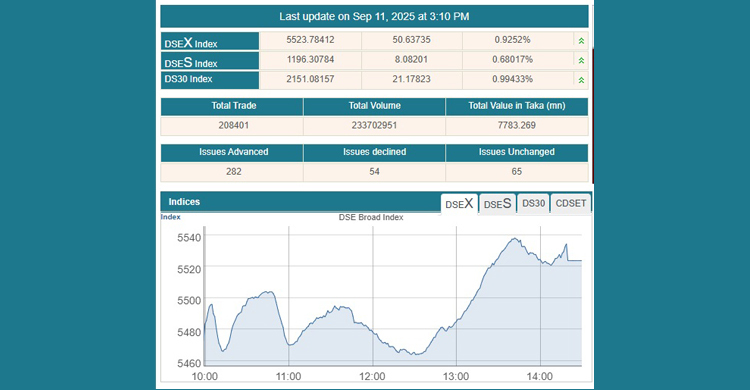The width and height of the screenshot is (750, 390).
Task: Click the DSES value 1196.30784
Action: 310,59
